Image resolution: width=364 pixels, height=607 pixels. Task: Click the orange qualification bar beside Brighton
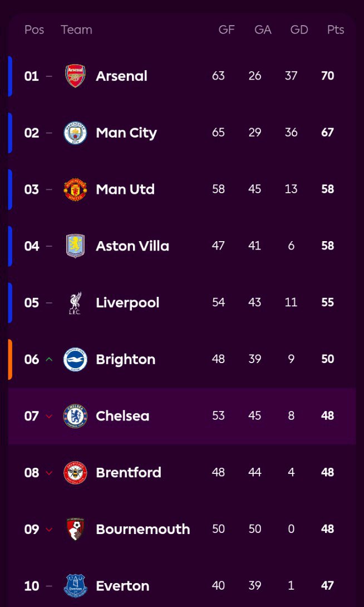10,359
